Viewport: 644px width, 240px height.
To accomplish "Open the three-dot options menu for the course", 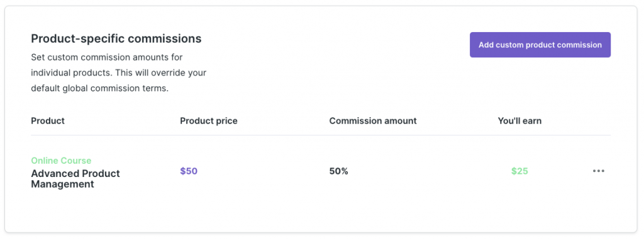I will point(599,171).
